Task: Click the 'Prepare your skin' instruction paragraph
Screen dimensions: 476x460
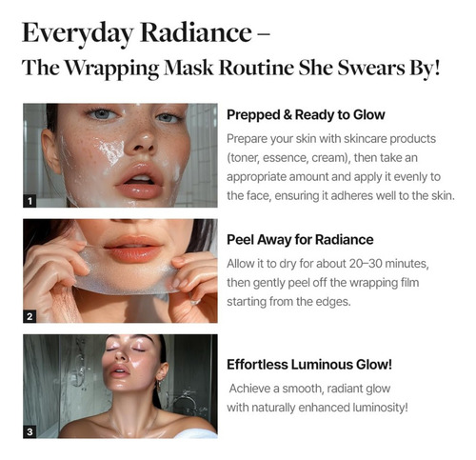Action: tap(341, 167)
